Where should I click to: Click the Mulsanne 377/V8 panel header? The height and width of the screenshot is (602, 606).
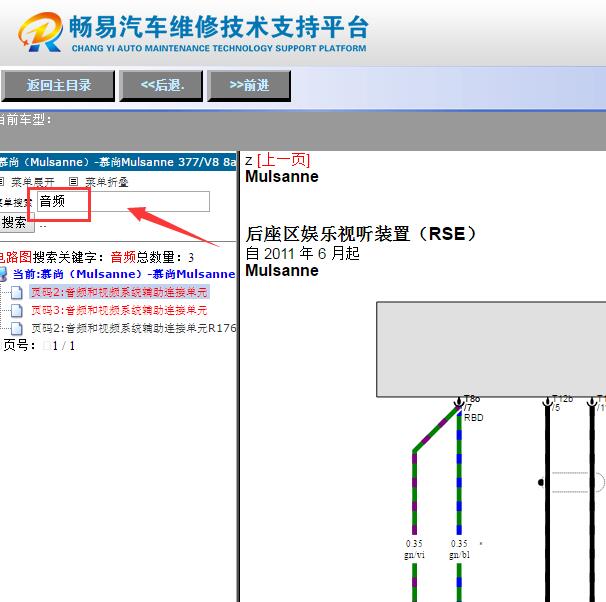(x=118, y=162)
